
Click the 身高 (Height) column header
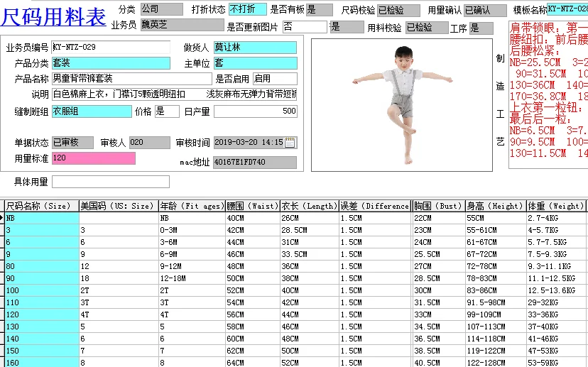point(496,206)
